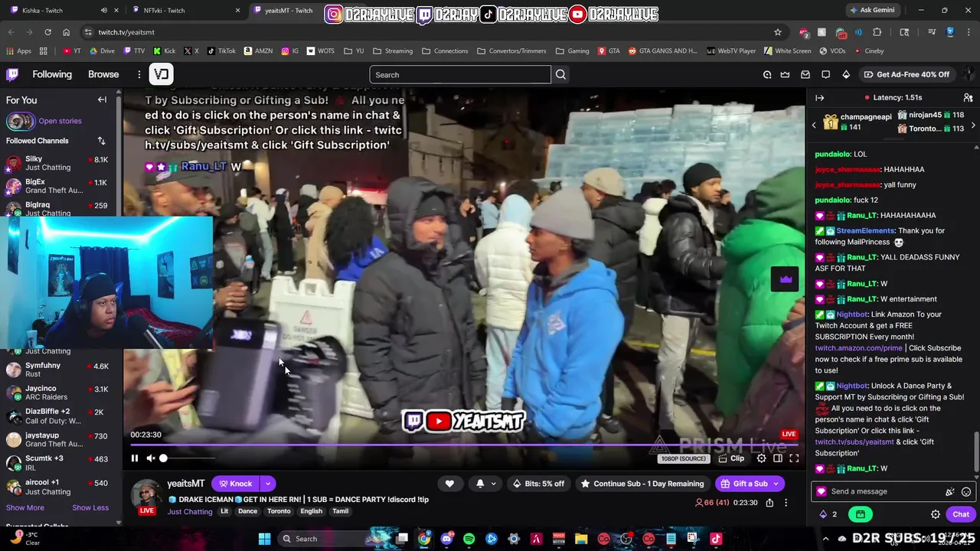Sort the Followed Channels list
Screen dimensions: 980x551
(101, 141)
